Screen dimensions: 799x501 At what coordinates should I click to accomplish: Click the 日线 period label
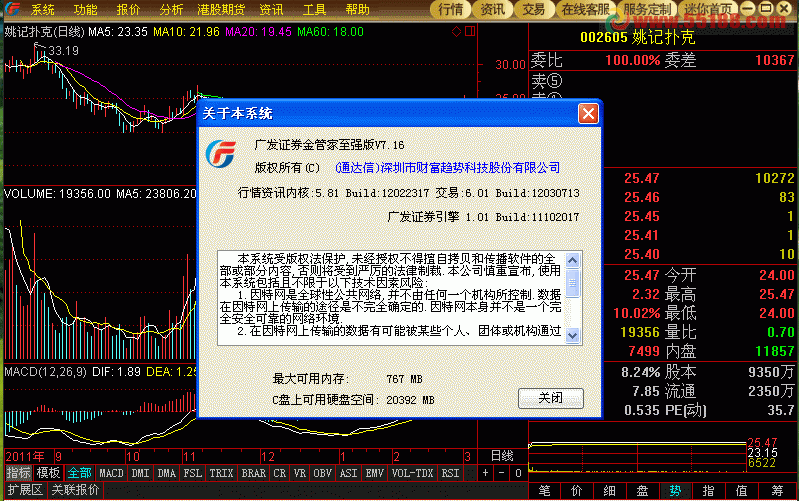502,456
